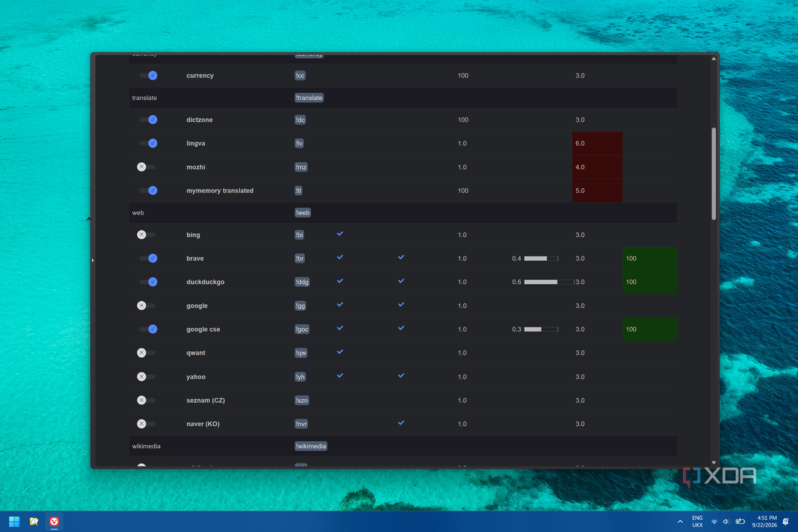Click the Vivaldi browser taskbar icon
798x532 pixels.
pos(54,521)
